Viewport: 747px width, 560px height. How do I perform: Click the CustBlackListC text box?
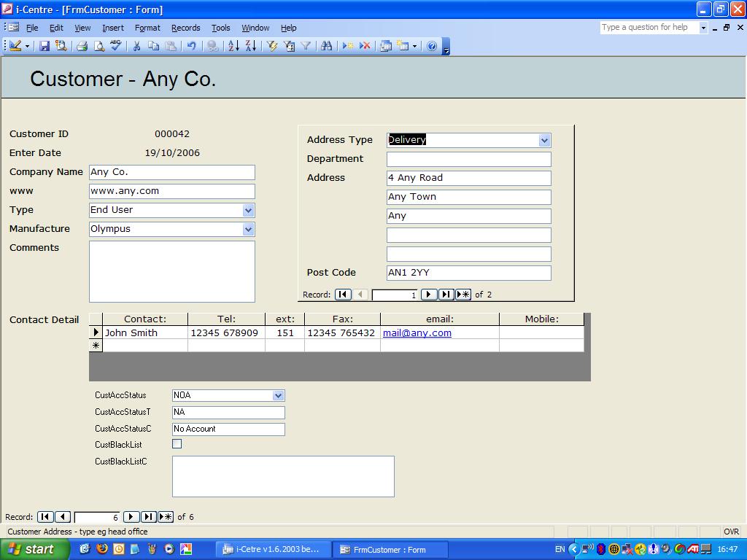(x=283, y=476)
